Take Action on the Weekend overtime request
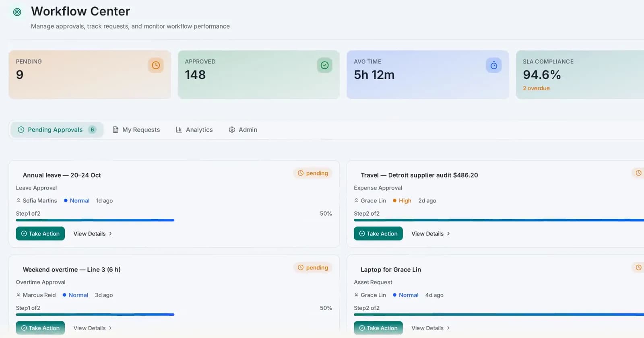The width and height of the screenshot is (644, 338). (x=40, y=328)
